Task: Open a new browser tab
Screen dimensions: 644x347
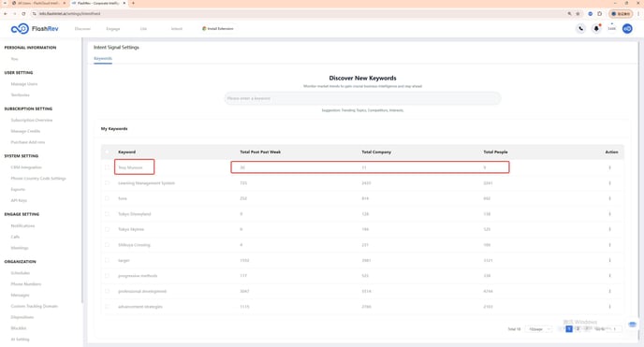Action: (x=133, y=4)
